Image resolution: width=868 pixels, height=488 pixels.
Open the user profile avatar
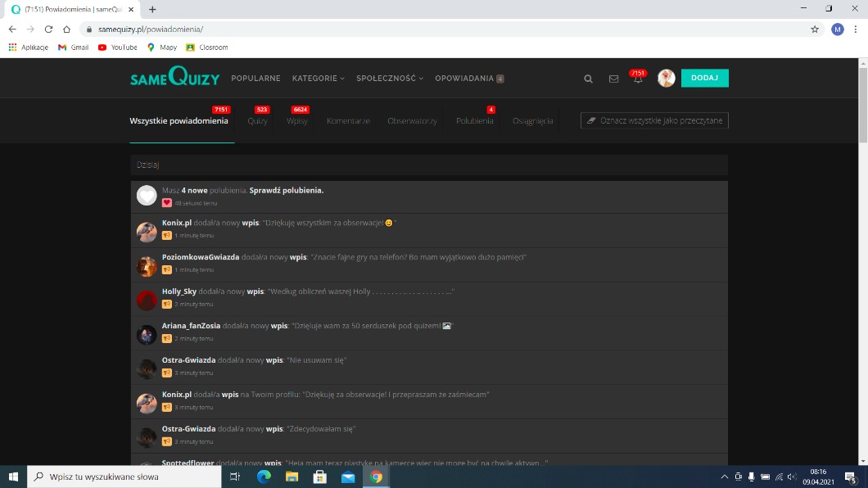click(666, 79)
